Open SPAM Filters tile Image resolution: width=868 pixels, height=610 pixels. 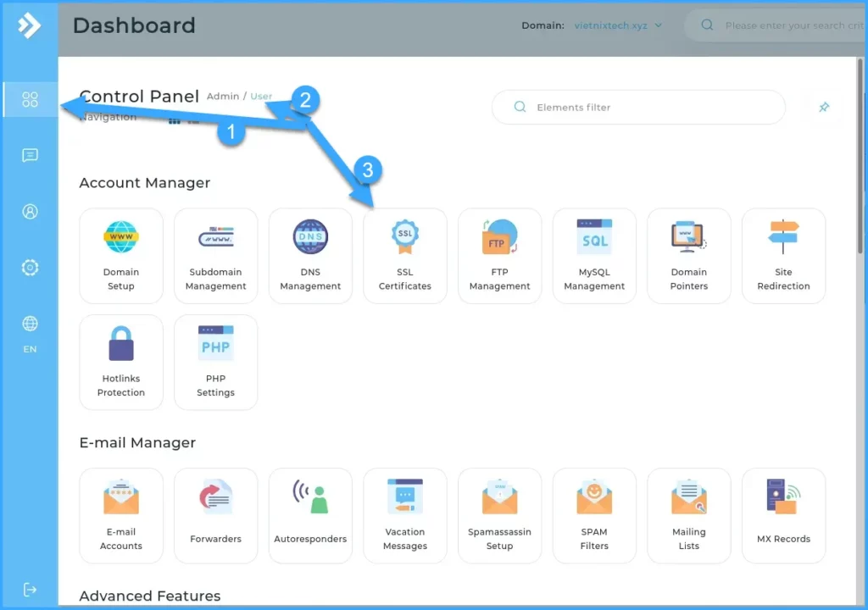click(x=594, y=515)
